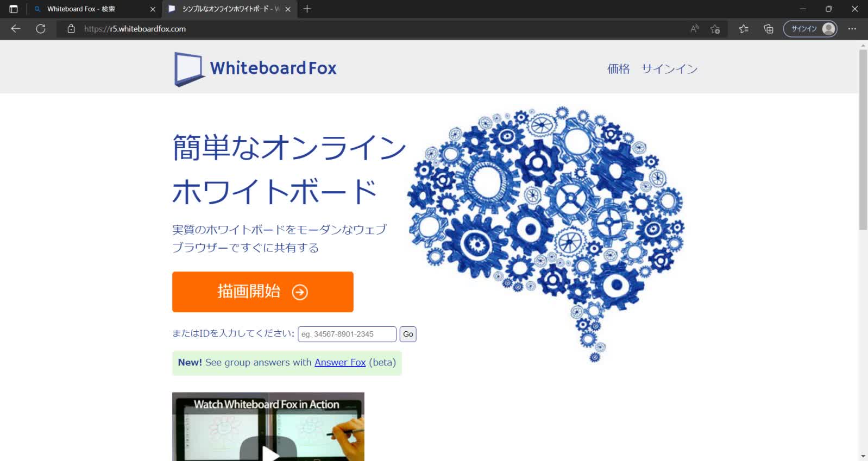Select the シンプルなオンラインホワイトボード tab

tap(231, 9)
